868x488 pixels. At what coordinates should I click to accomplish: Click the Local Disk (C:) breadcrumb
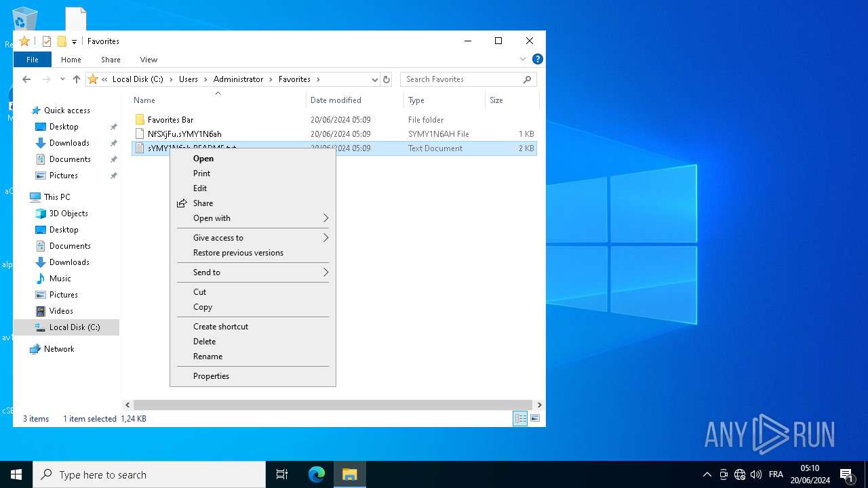[x=138, y=79]
